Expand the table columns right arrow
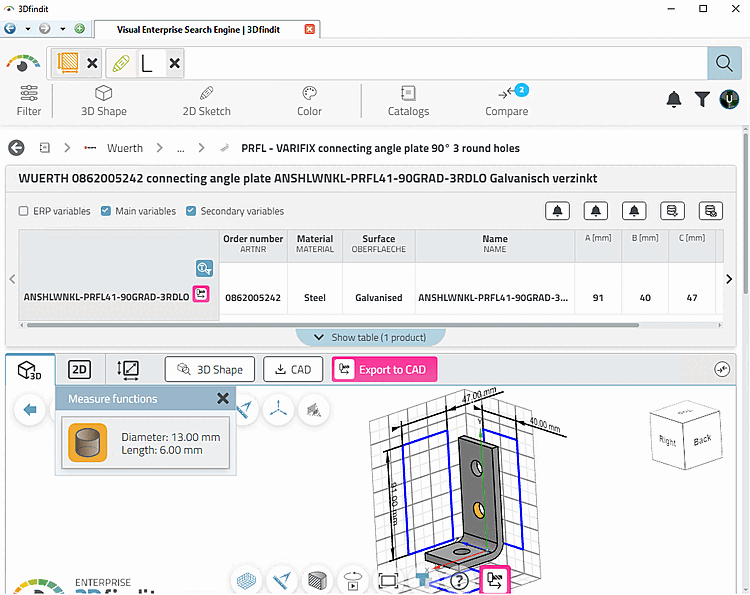The height and width of the screenshot is (595, 750). pyautogui.click(x=729, y=279)
